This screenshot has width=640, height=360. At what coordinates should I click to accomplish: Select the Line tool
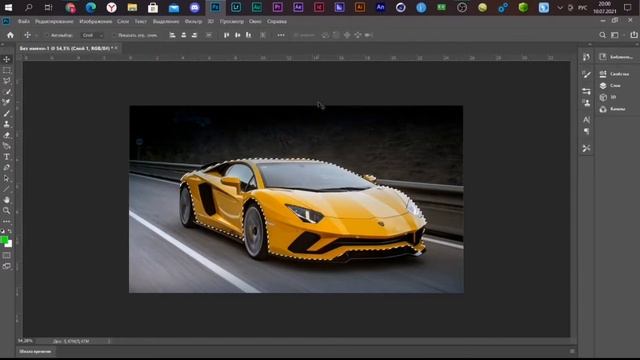[x=7, y=189]
